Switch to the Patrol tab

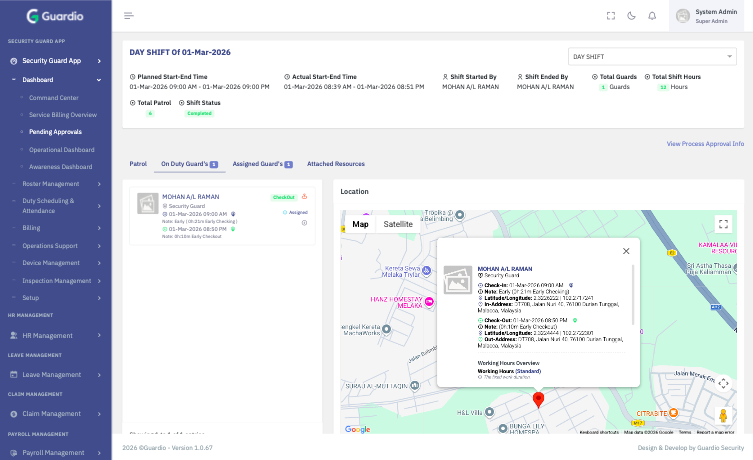point(138,164)
